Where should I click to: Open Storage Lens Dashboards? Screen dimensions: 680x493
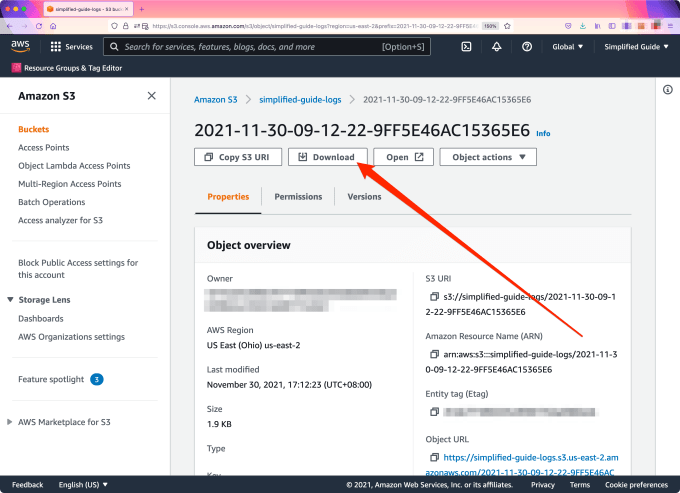tap(41, 319)
